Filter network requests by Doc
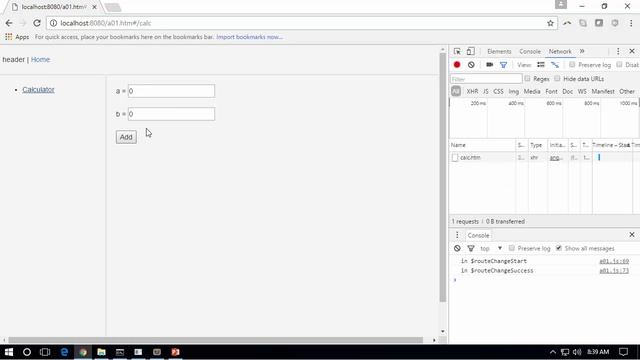The image size is (640, 360). (568, 91)
